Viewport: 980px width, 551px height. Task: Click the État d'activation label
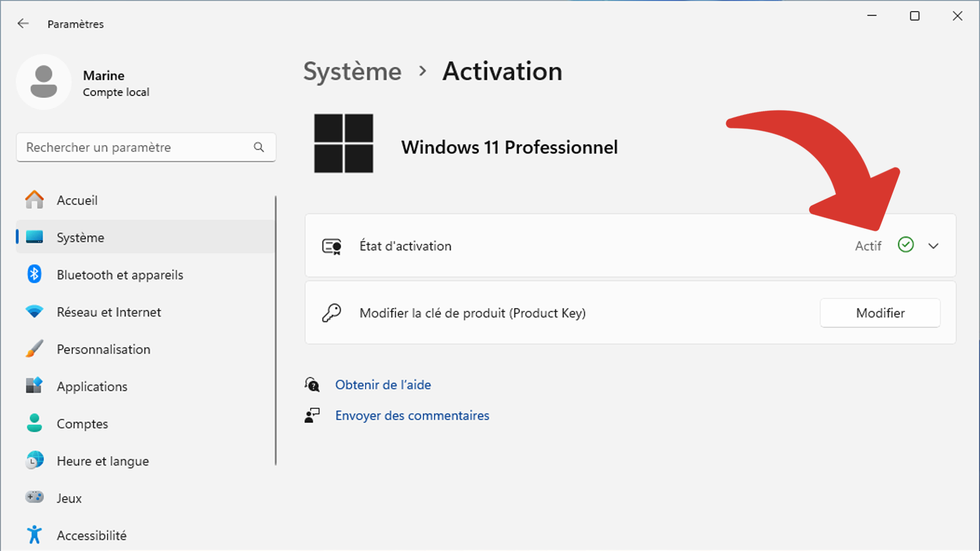(405, 246)
